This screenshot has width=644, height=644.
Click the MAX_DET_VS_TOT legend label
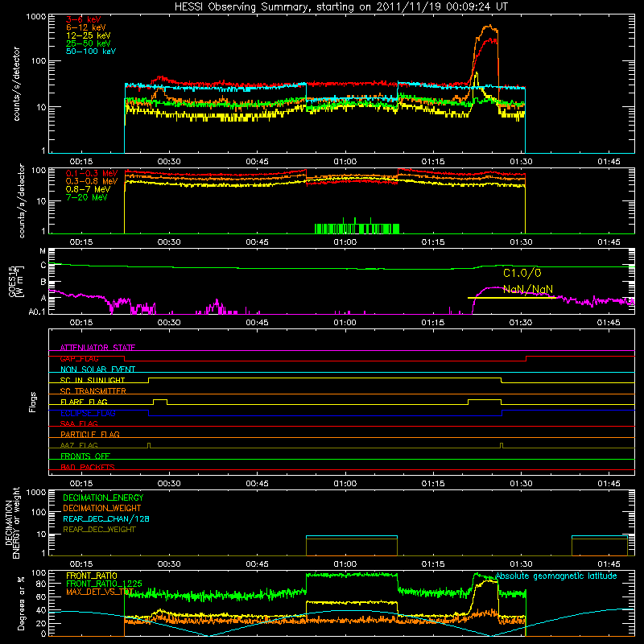tap(99, 592)
